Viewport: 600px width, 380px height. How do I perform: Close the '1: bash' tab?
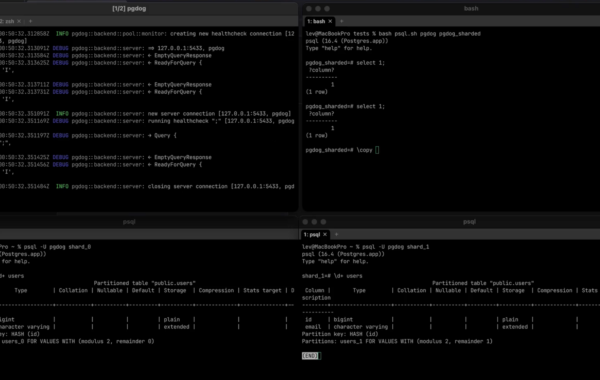pos(330,21)
